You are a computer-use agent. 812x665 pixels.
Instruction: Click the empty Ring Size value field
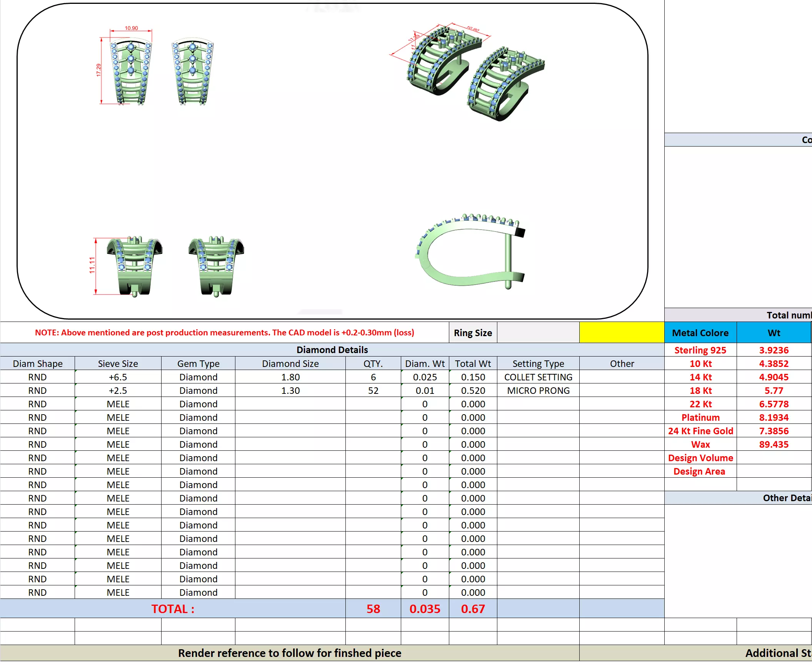point(538,333)
